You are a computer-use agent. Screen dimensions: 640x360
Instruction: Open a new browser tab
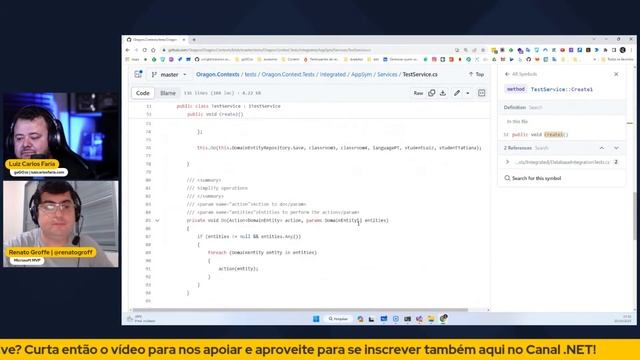[194, 40]
